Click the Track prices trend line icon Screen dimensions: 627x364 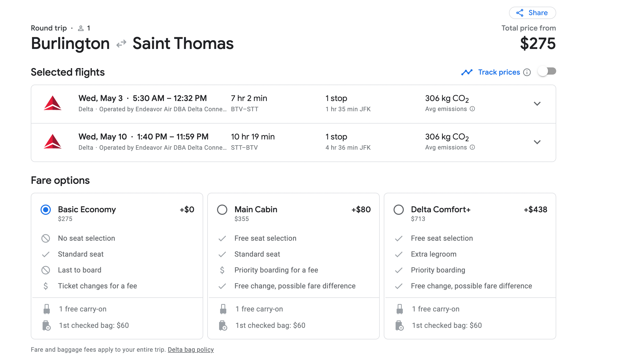tap(467, 72)
